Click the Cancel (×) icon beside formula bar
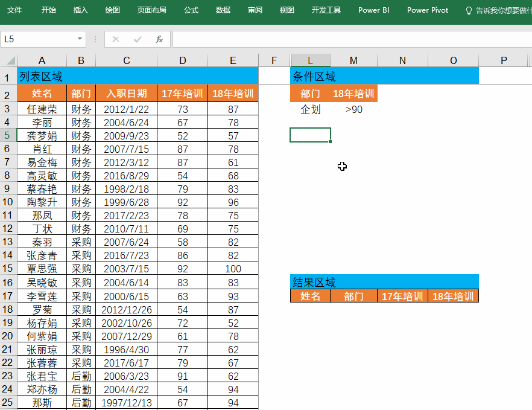 [115, 39]
